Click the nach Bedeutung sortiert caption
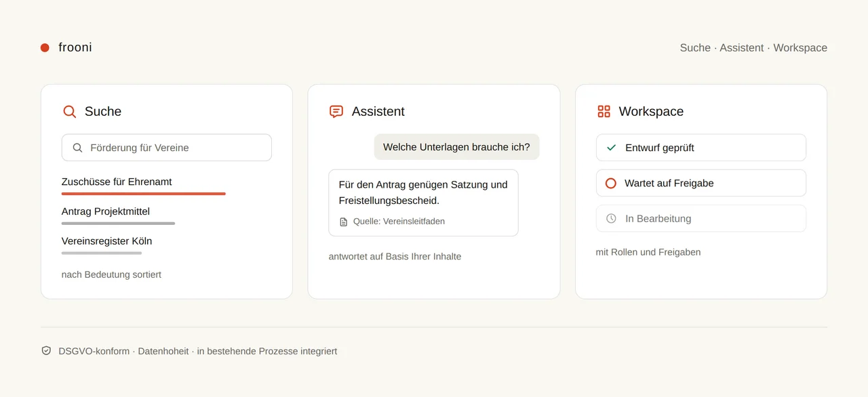This screenshot has width=868, height=397. click(111, 274)
